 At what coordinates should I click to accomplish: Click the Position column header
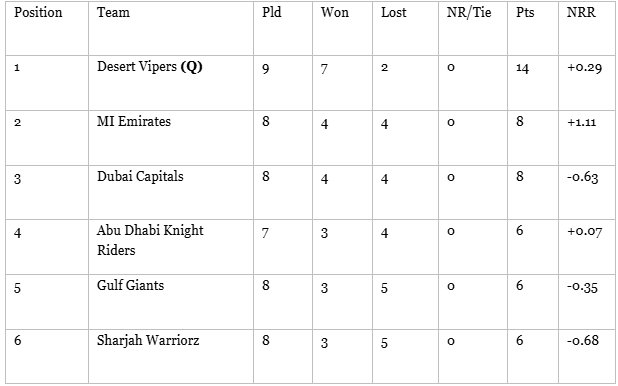38,12
